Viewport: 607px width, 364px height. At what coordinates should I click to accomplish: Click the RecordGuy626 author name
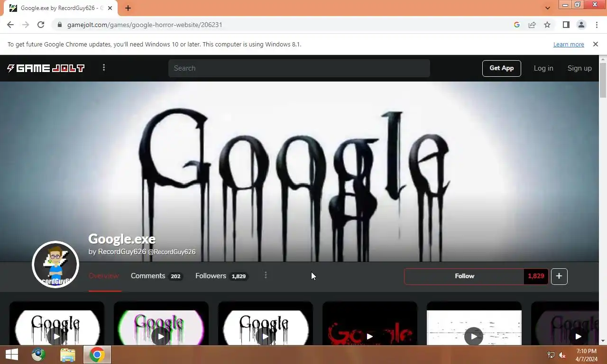tap(122, 252)
